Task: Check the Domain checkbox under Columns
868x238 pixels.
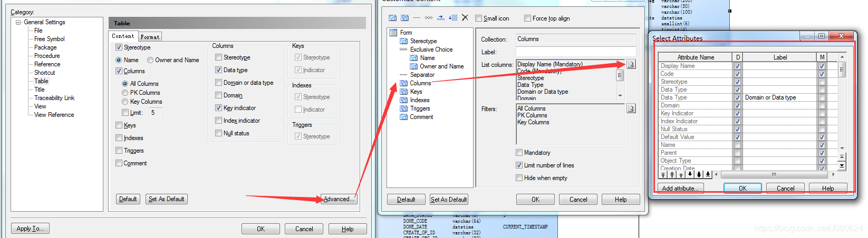Action: [x=218, y=95]
